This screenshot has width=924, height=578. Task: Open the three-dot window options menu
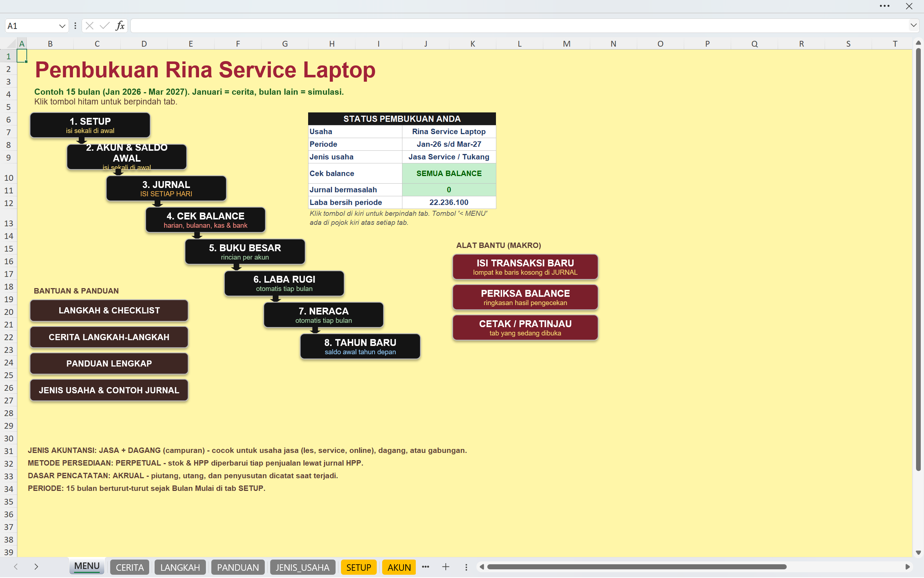[x=884, y=6]
